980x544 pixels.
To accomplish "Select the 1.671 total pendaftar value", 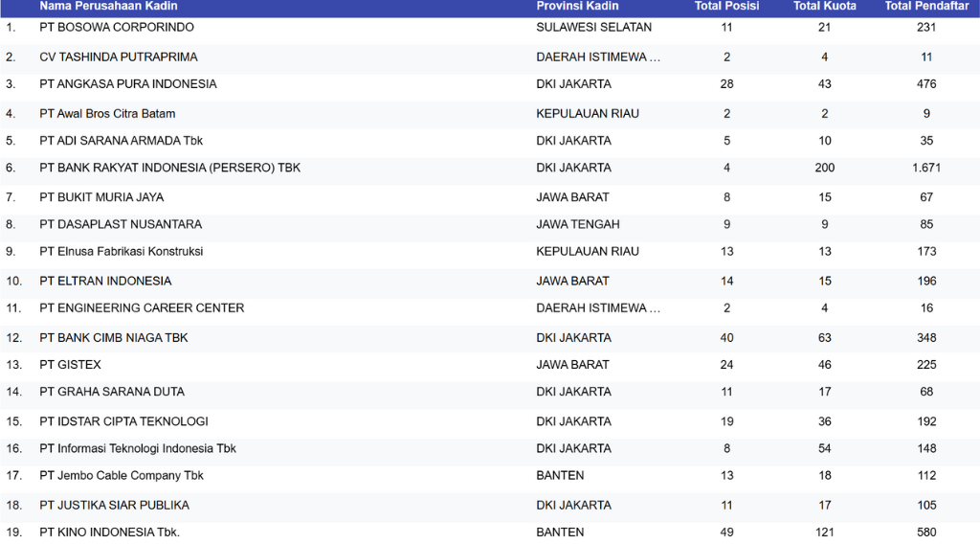I will 925,169.
